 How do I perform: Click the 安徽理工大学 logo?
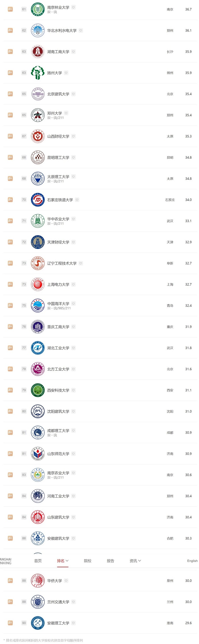click(x=38, y=623)
